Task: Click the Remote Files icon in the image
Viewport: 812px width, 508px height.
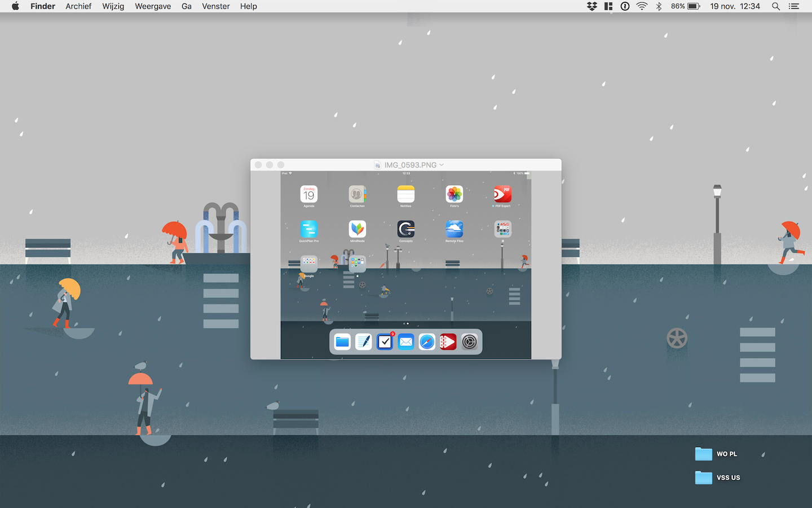Action: pyautogui.click(x=454, y=229)
